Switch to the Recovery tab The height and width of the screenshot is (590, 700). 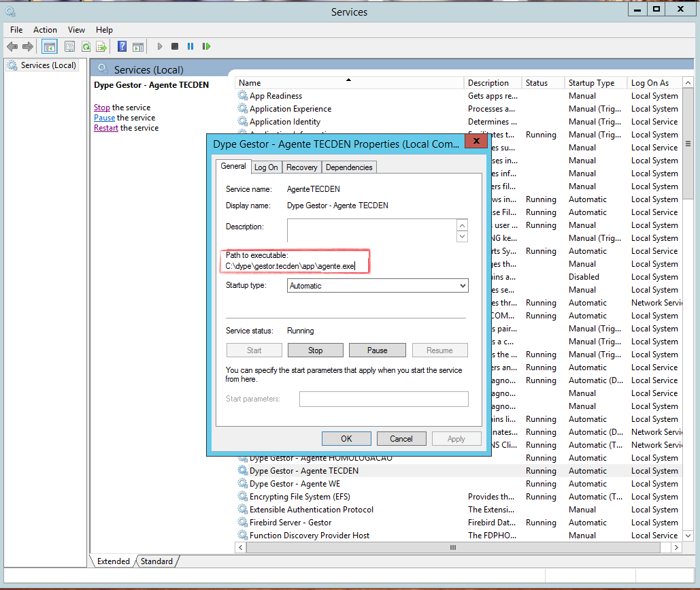click(x=302, y=167)
